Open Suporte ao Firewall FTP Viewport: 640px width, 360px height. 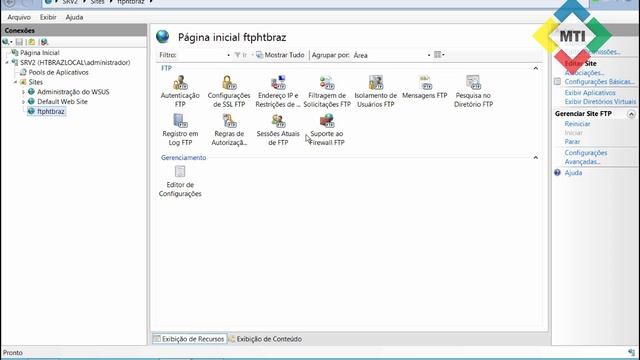pyautogui.click(x=327, y=130)
